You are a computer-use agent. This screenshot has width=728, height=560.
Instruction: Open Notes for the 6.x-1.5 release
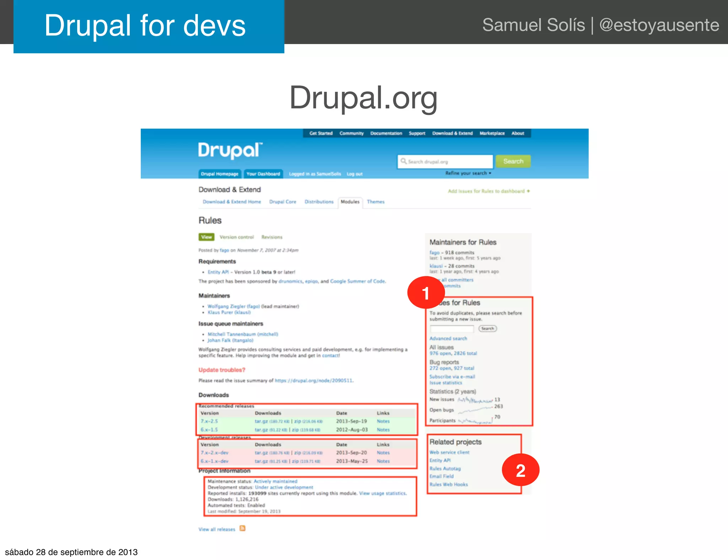(x=383, y=430)
